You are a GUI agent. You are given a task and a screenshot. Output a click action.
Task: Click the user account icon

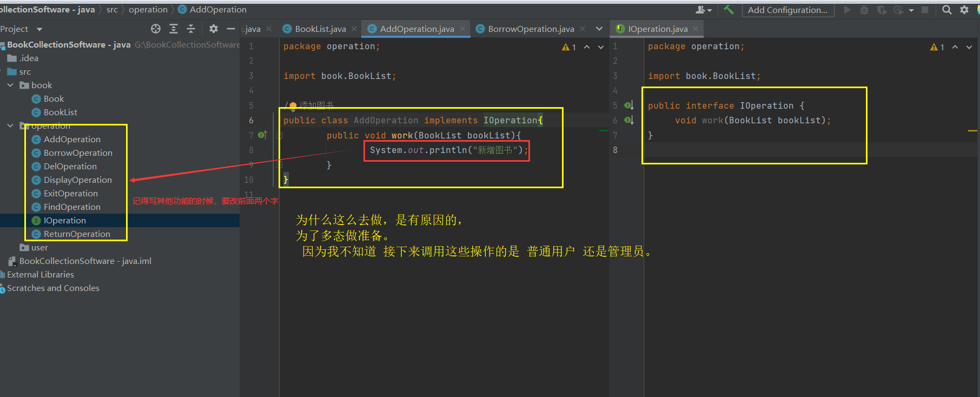(703, 10)
